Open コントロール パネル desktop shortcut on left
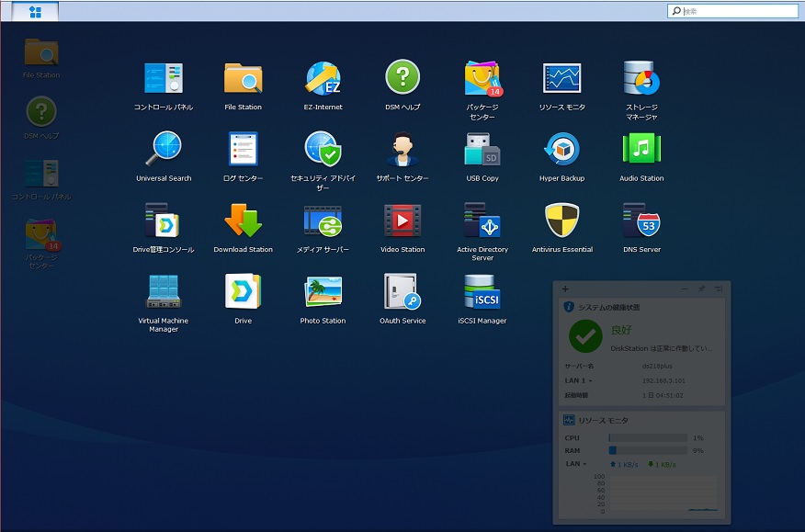 [41, 173]
